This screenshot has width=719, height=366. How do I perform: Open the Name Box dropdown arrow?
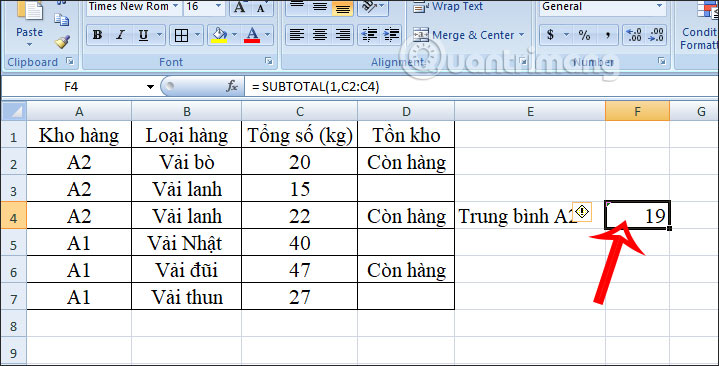point(150,87)
